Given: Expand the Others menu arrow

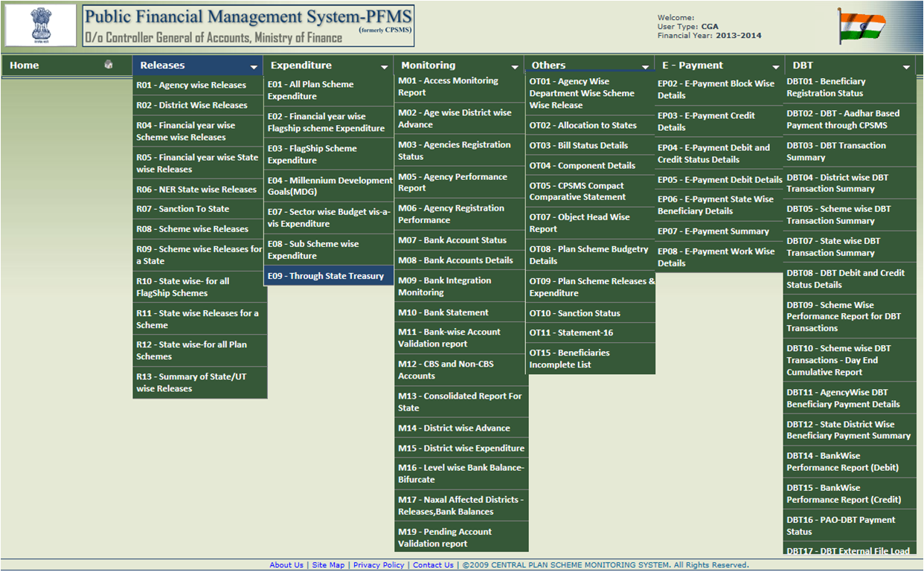Looking at the screenshot, I should pyautogui.click(x=645, y=67).
